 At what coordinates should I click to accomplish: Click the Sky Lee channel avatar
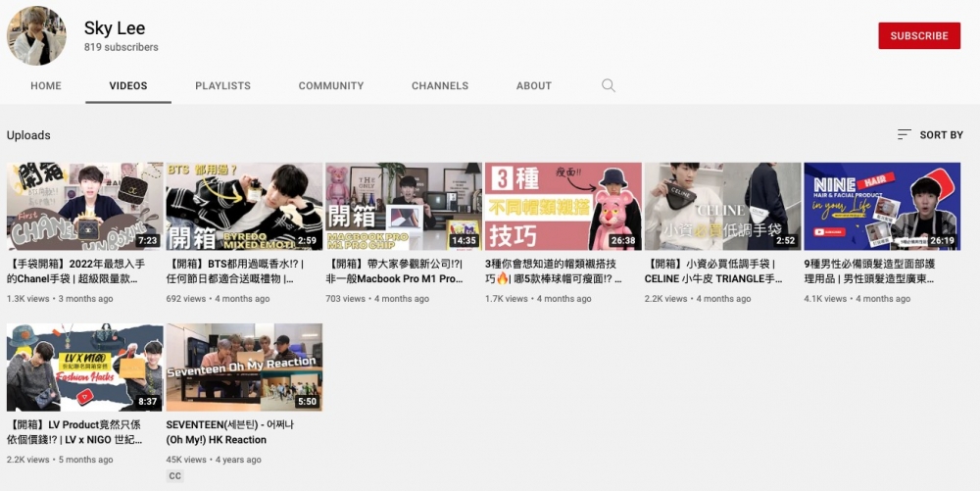[x=36, y=35]
